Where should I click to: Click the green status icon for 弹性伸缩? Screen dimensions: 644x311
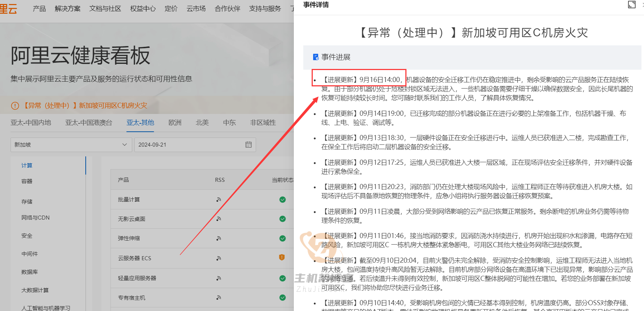coord(283,238)
